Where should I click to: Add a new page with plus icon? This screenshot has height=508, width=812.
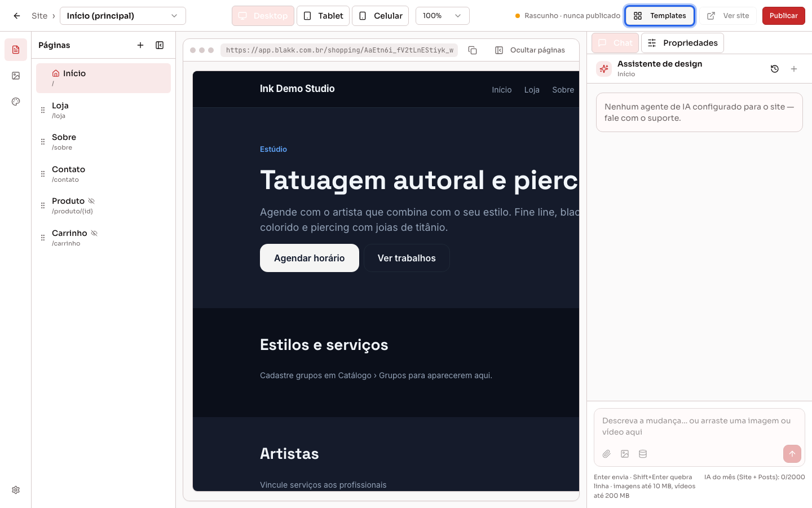(140, 45)
